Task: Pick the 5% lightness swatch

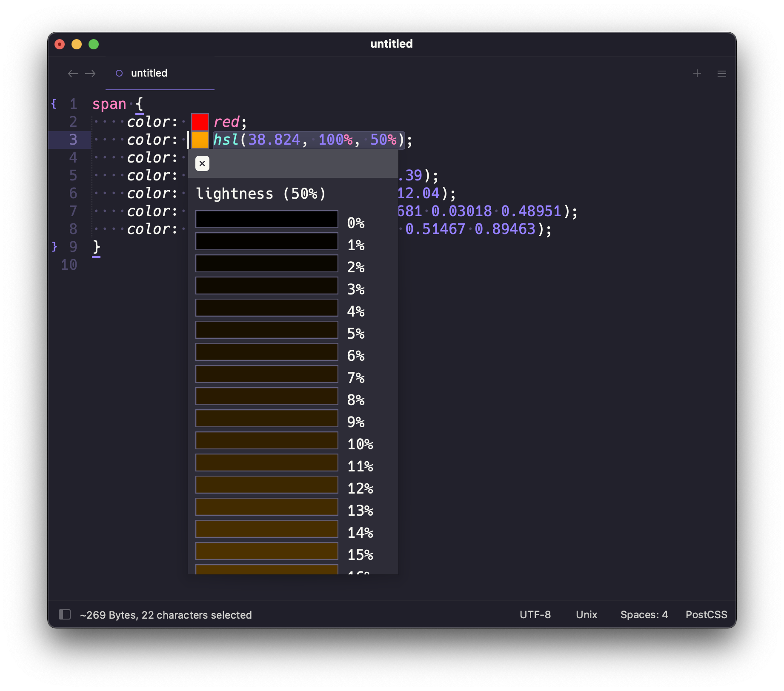Action: point(267,330)
